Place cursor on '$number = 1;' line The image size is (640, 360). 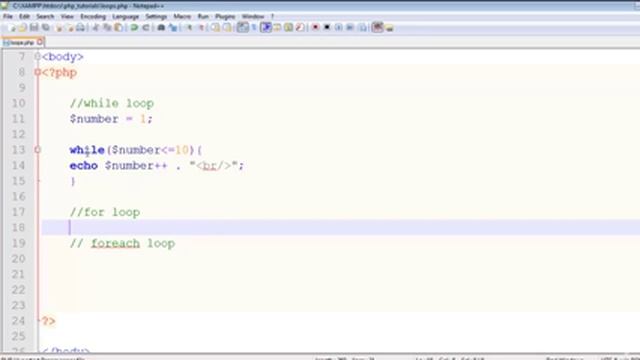click(x=111, y=119)
